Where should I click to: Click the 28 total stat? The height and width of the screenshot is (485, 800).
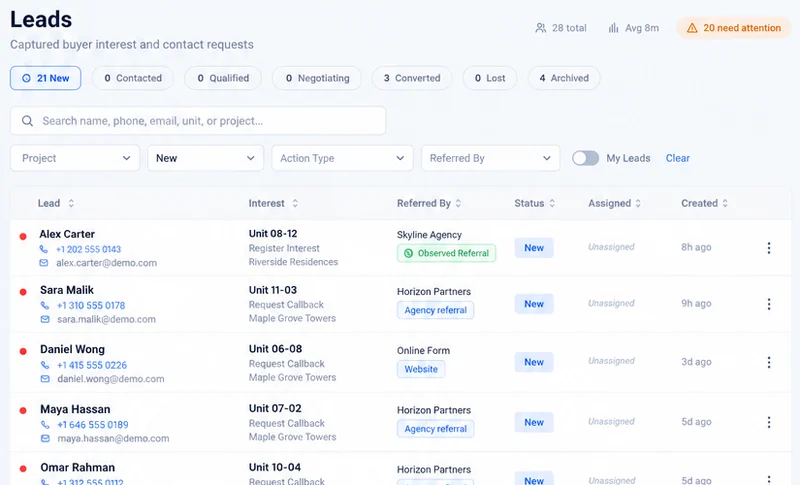(561, 28)
